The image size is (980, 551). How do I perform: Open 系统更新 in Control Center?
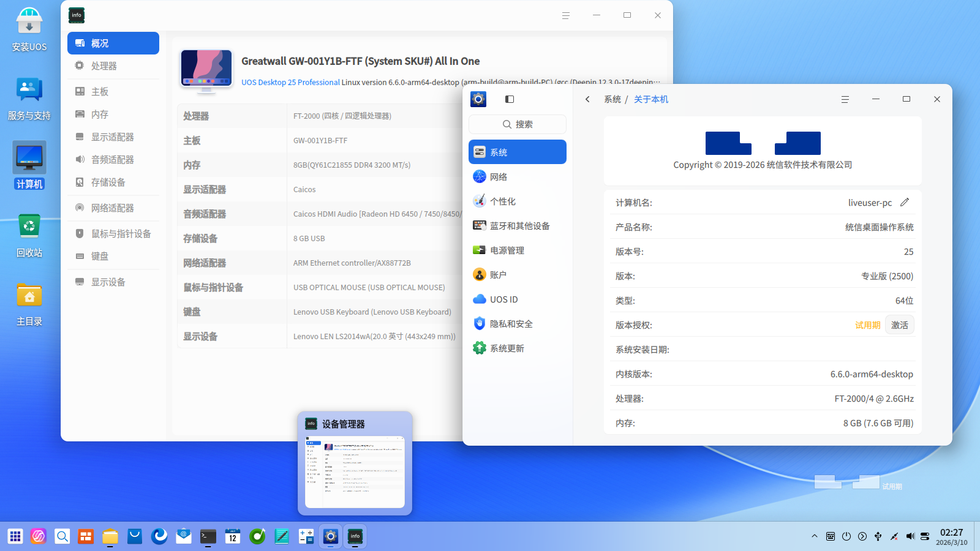click(518, 348)
